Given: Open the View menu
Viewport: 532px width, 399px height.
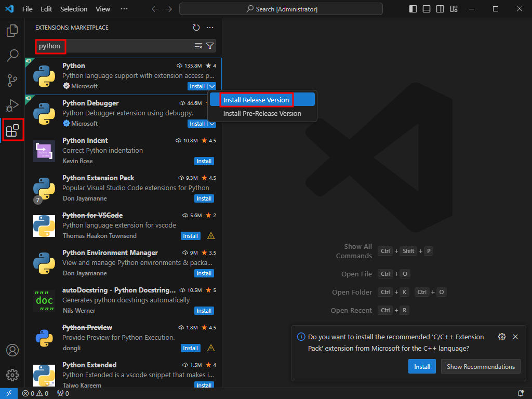Looking at the screenshot, I should click(x=103, y=9).
